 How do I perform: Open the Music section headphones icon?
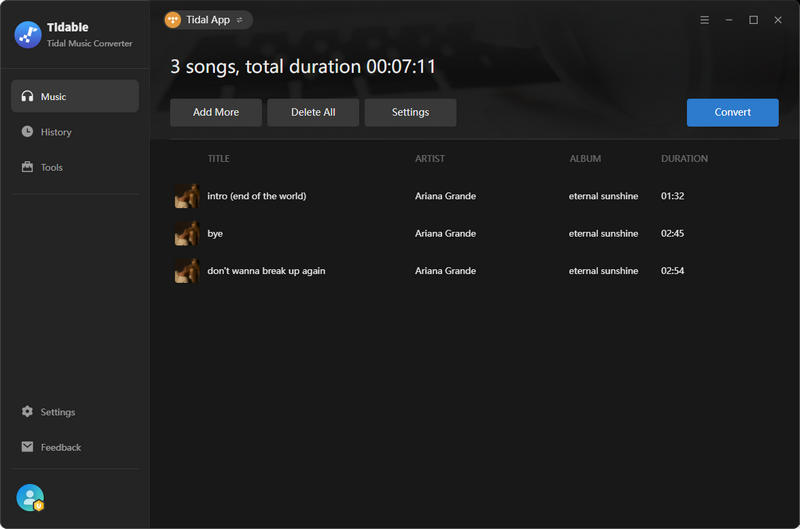(x=28, y=96)
